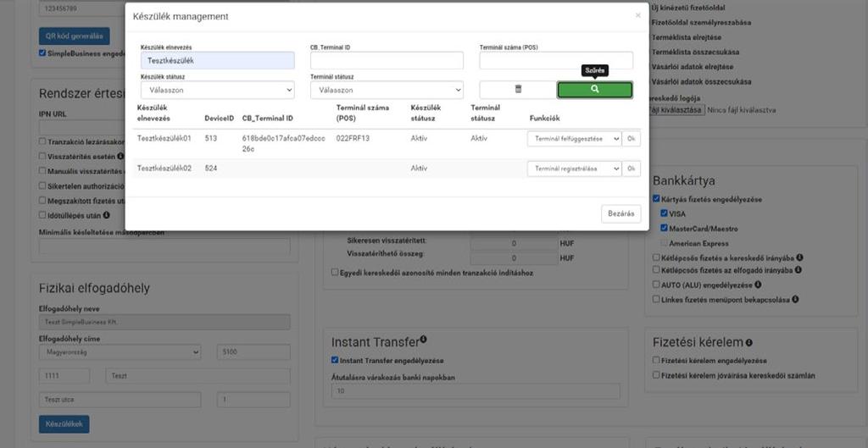
Task: Toggle Fizetési kérelem jóváírása kereskedői számlán checkbox
Action: tap(657, 375)
